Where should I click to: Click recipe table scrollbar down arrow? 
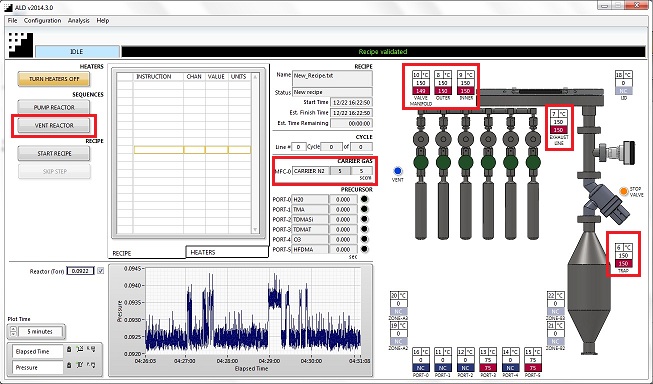pos(255,230)
